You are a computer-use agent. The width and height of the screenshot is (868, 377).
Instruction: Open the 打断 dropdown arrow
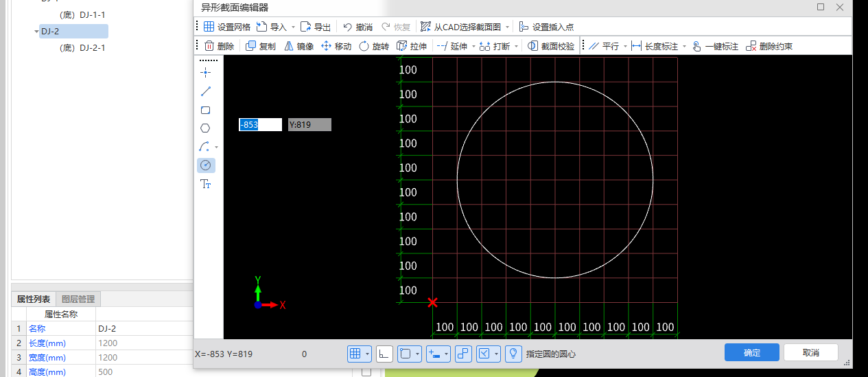pyautogui.click(x=517, y=47)
